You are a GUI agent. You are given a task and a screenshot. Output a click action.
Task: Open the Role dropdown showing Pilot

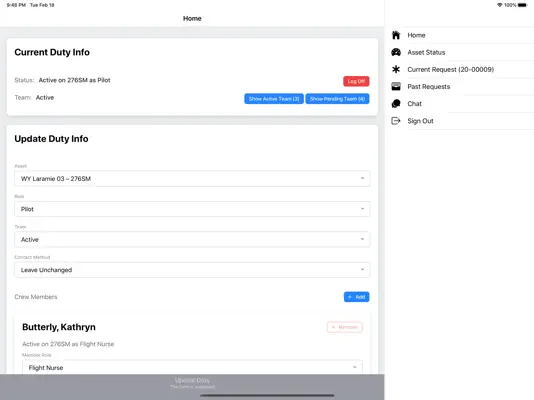[x=192, y=209]
